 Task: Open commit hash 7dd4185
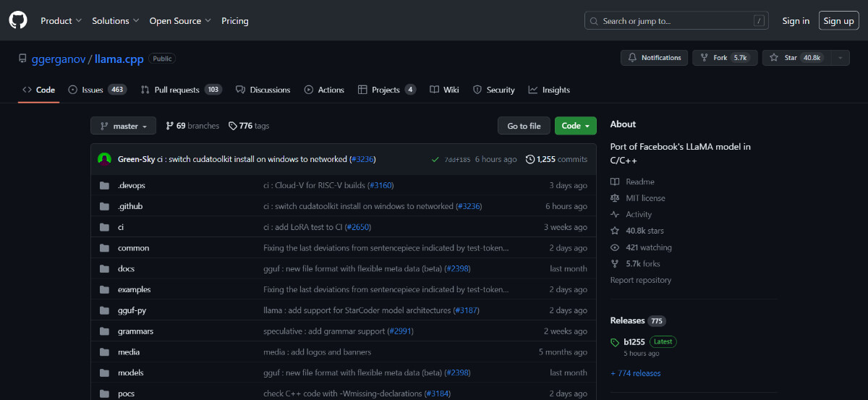coord(457,160)
